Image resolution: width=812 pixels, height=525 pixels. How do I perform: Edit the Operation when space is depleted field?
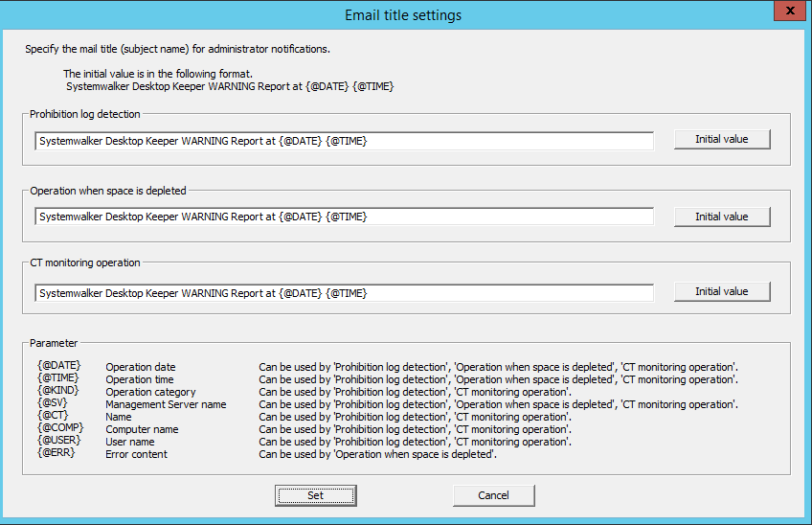345,217
